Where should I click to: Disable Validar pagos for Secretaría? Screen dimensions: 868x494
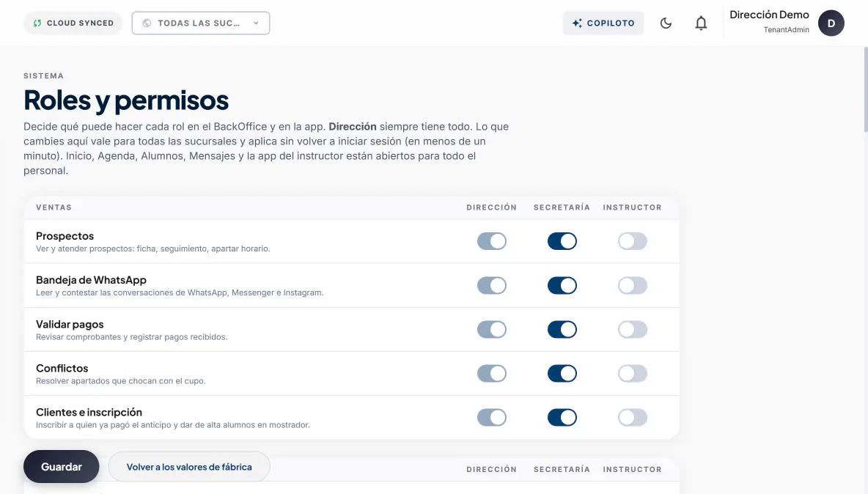[x=562, y=330]
